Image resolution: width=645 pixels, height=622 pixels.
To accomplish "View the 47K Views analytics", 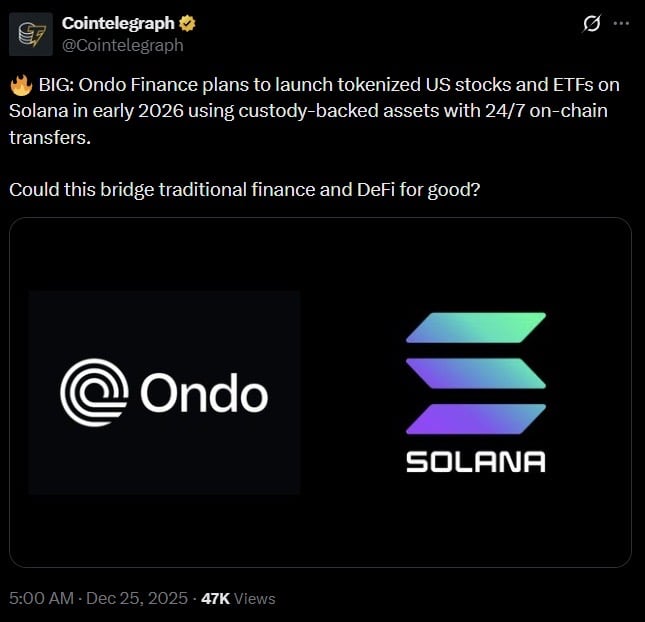I will tap(238, 598).
